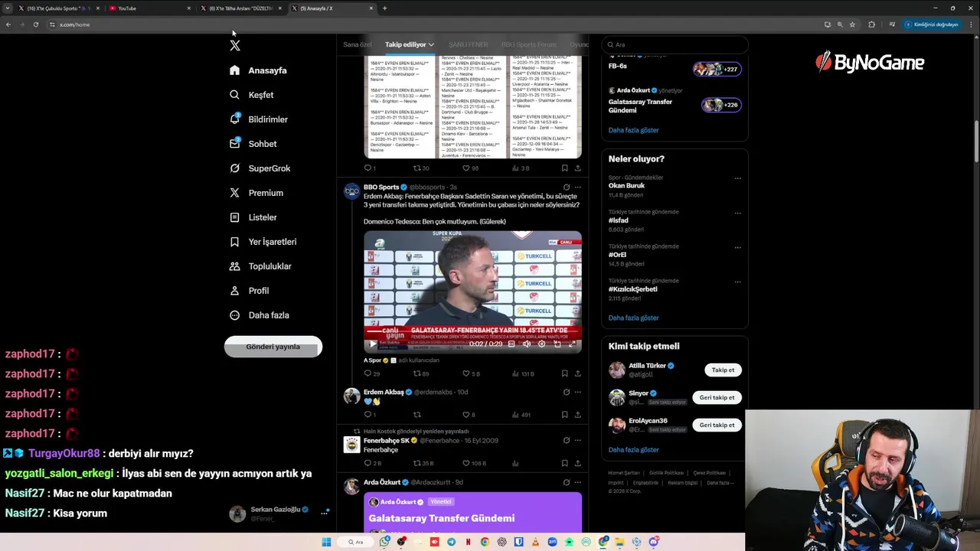Bookmark the BBO Sports post

564,373
